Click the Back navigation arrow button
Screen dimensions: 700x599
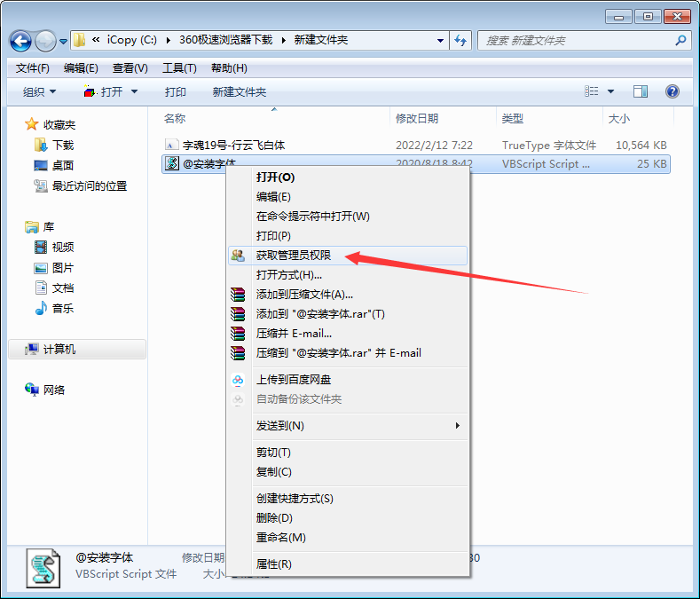tap(21, 41)
